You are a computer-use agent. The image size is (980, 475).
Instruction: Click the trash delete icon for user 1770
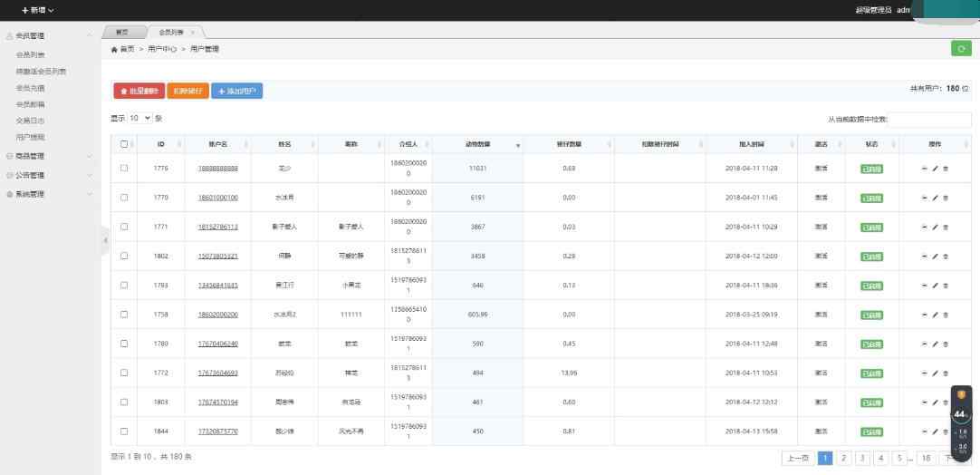[x=946, y=198]
